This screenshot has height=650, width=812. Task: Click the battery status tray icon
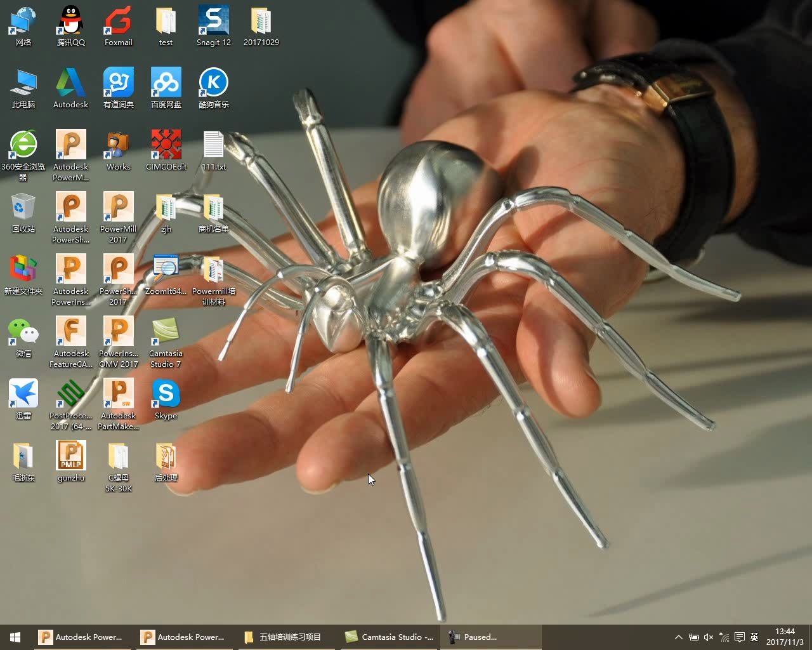[694, 637]
